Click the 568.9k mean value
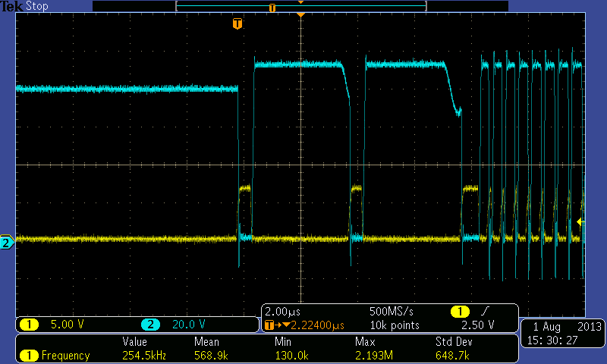 pyautogui.click(x=211, y=355)
